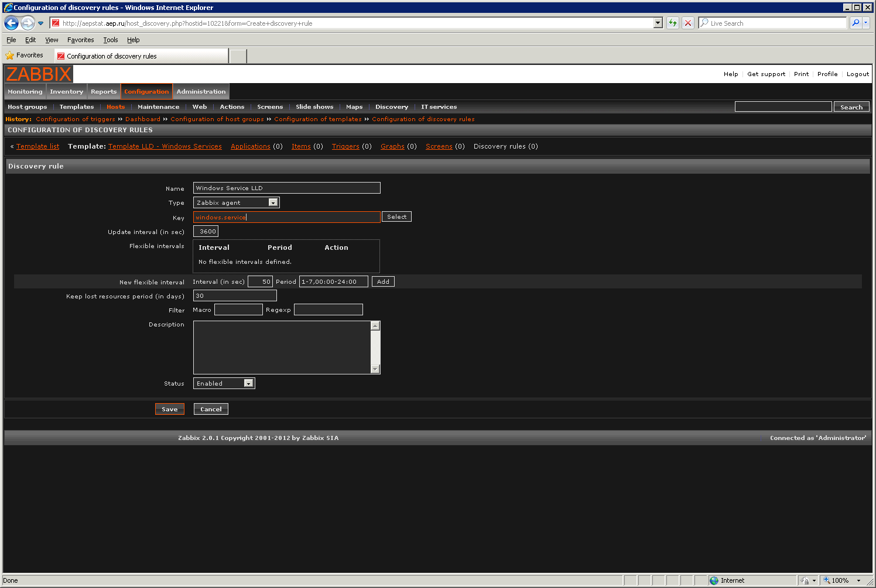Open the Profile link
Screen dimensions: 876x588
827,74
